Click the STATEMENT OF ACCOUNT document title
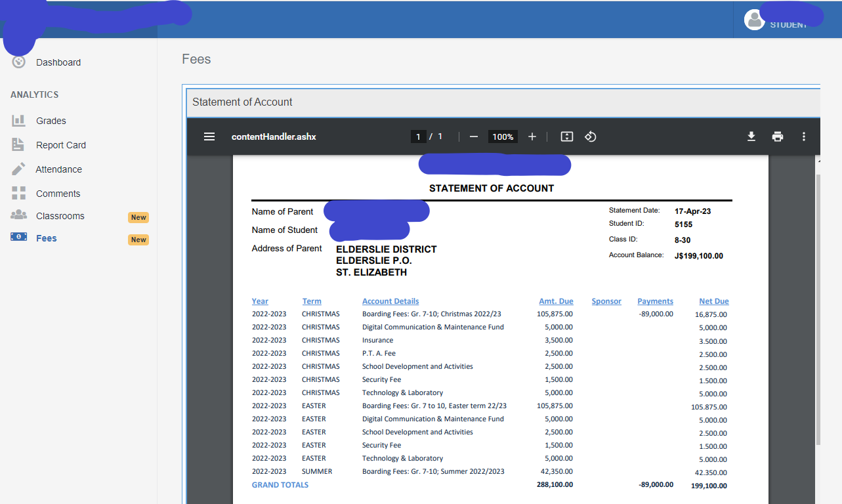 click(x=492, y=188)
